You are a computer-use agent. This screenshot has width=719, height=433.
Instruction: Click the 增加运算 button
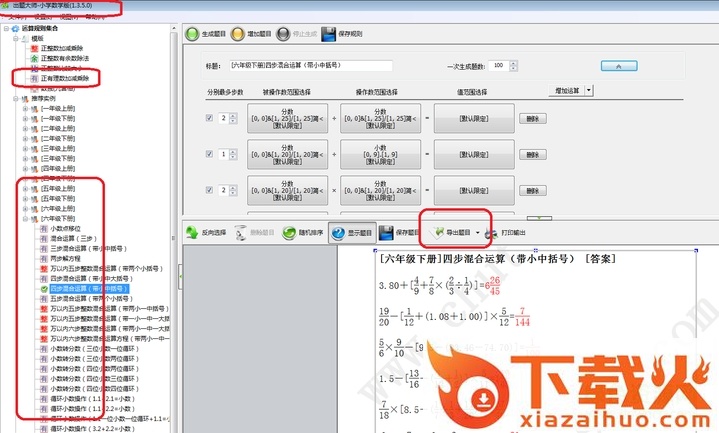pos(567,90)
